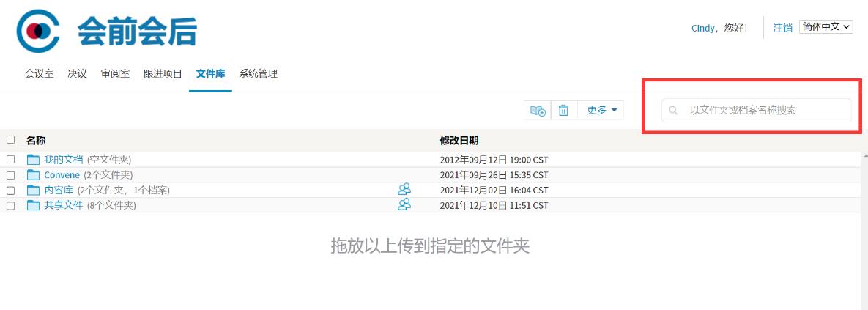Click the 会前会后 logo icon

(37, 31)
